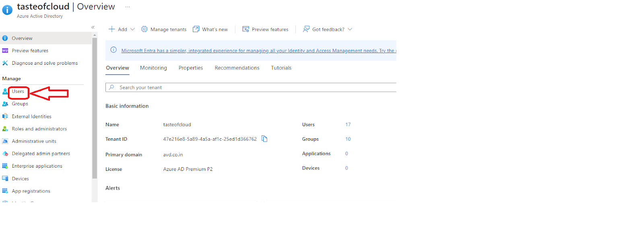Click the Administrative units icon

(5, 141)
